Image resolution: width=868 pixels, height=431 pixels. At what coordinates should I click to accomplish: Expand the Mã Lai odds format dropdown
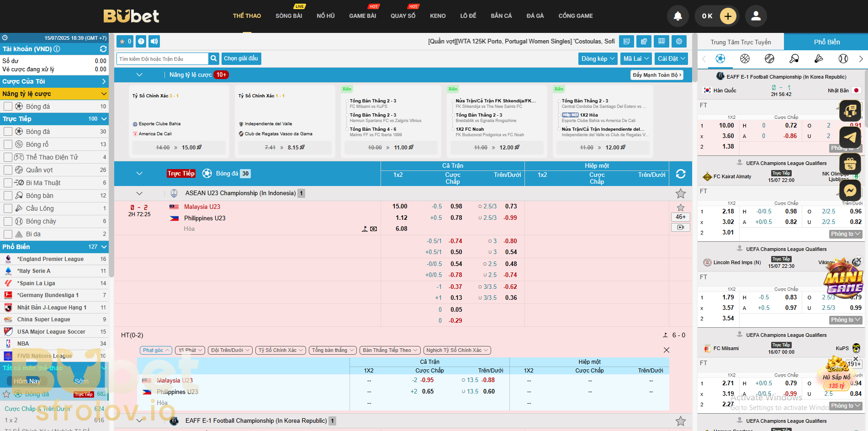[635, 59]
